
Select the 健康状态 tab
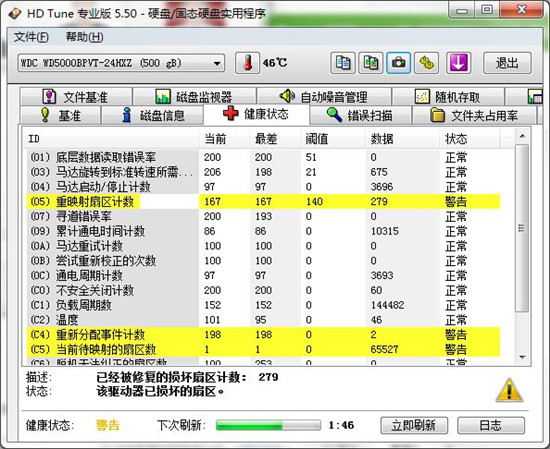point(256,114)
